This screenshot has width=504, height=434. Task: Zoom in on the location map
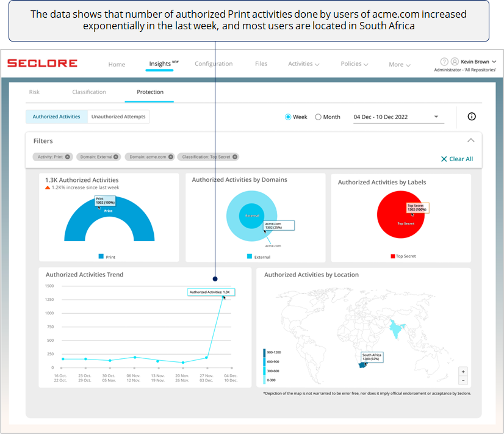click(x=463, y=372)
